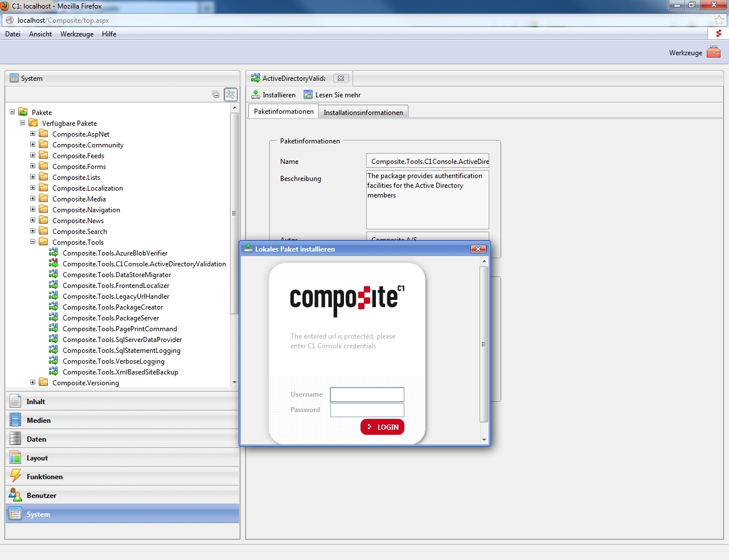Viewport: 729px width, 560px height.
Task: Collapse the Verfügbare Pakete node
Action: pos(22,123)
